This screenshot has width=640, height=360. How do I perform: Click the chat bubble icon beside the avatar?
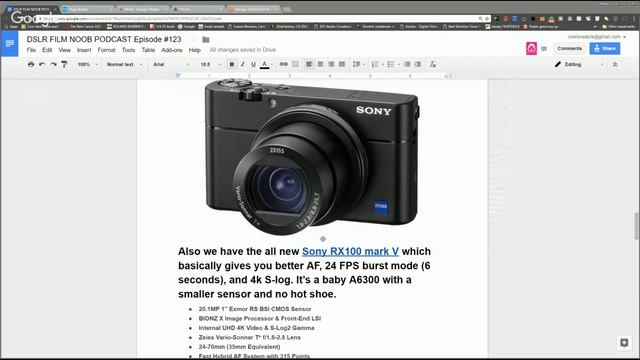click(x=544, y=49)
